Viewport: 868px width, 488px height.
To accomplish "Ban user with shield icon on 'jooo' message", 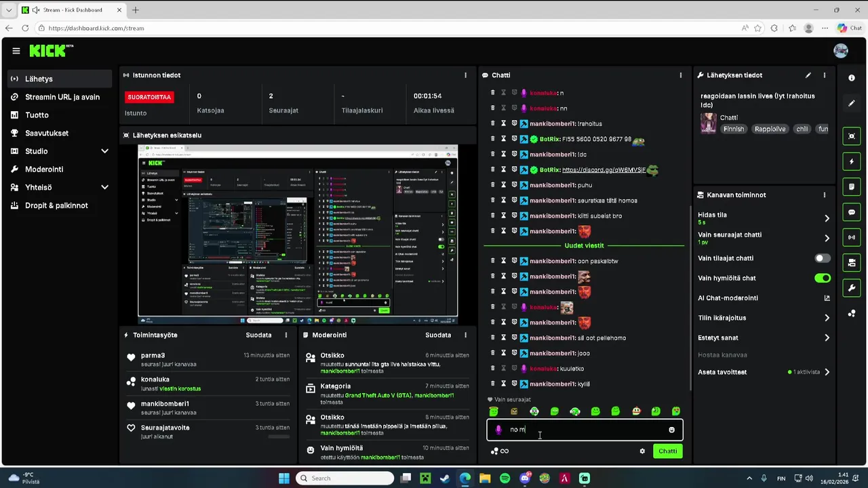I will 514,353.
